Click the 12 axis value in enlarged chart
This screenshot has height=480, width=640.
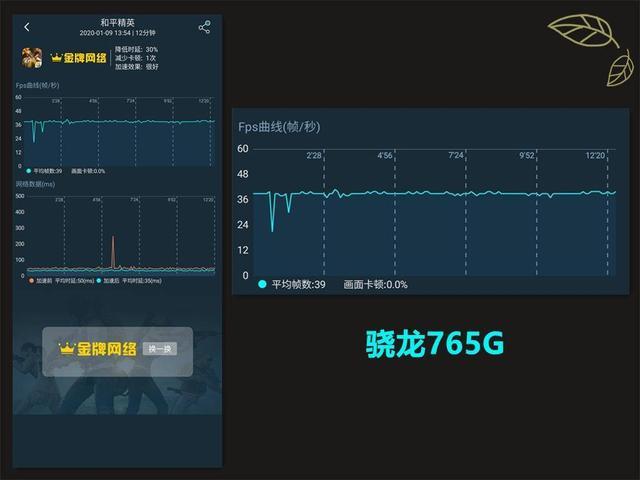pyautogui.click(x=243, y=250)
